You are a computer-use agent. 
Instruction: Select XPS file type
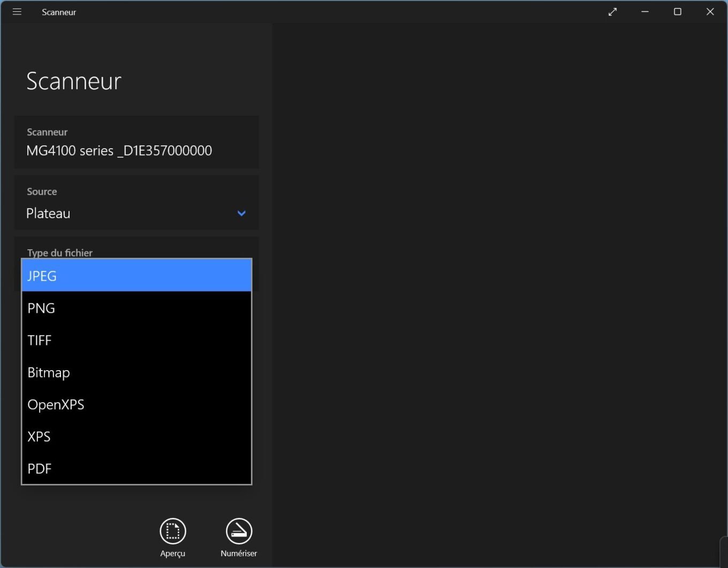136,436
